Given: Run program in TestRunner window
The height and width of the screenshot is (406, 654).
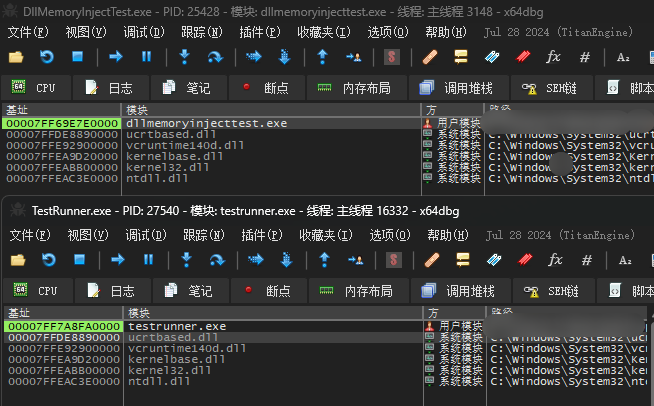Looking at the screenshot, I should point(118,260).
